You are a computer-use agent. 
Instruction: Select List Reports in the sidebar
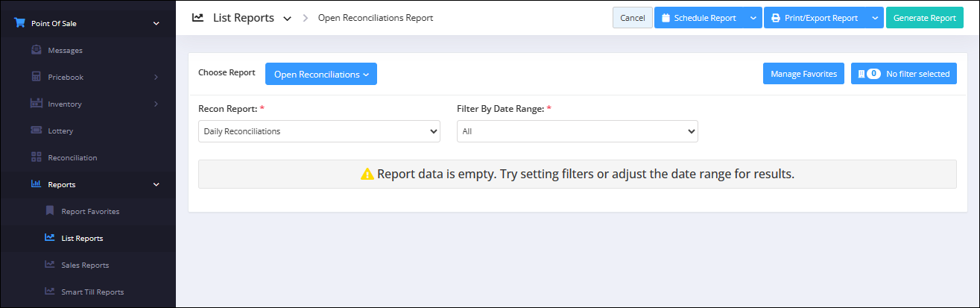pyautogui.click(x=82, y=238)
